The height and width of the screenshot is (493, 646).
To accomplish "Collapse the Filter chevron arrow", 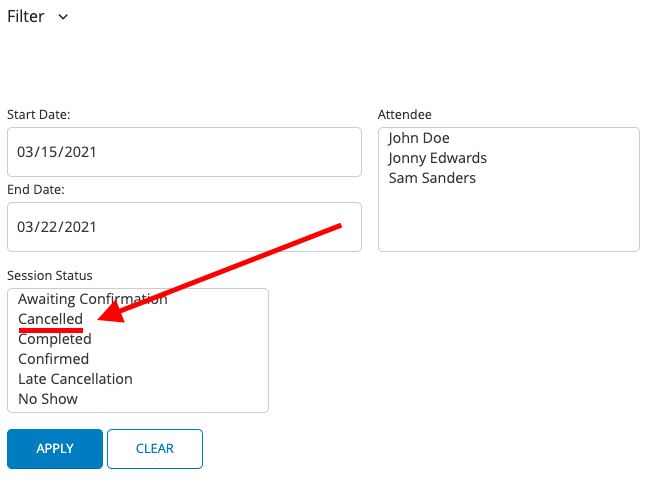I will click(x=63, y=17).
